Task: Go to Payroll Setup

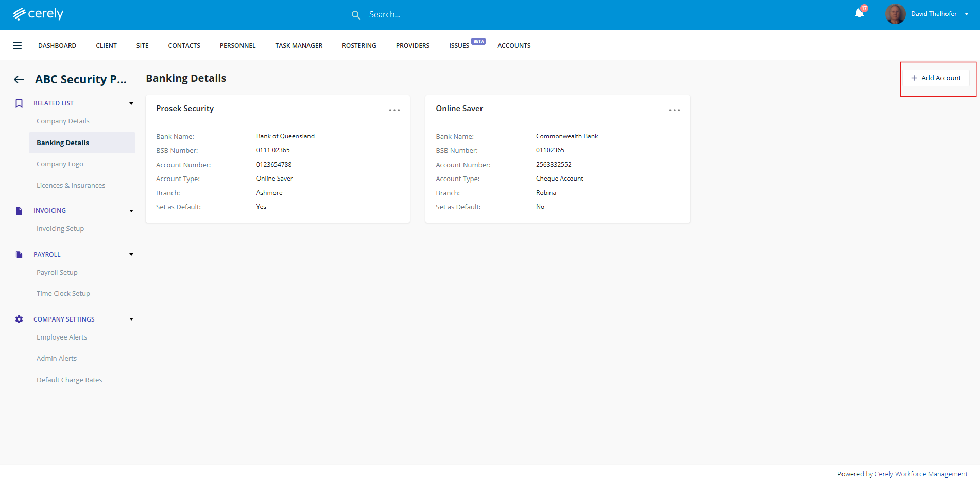Action: pos(57,273)
